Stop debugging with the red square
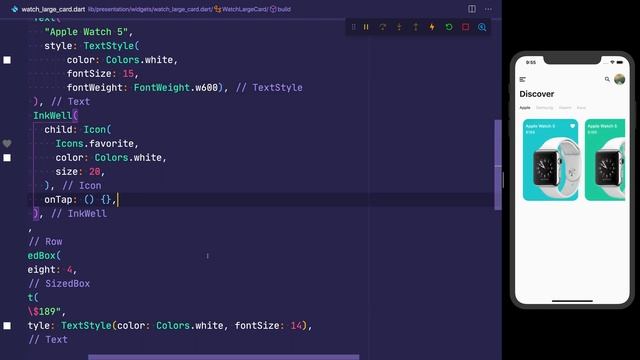This screenshot has height=360, width=640. pyautogui.click(x=465, y=27)
